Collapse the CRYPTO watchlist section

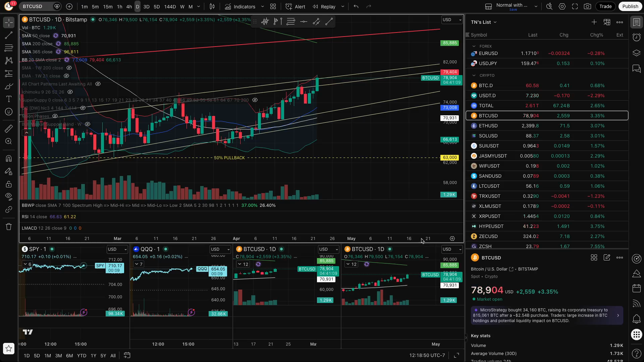(x=474, y=75)
